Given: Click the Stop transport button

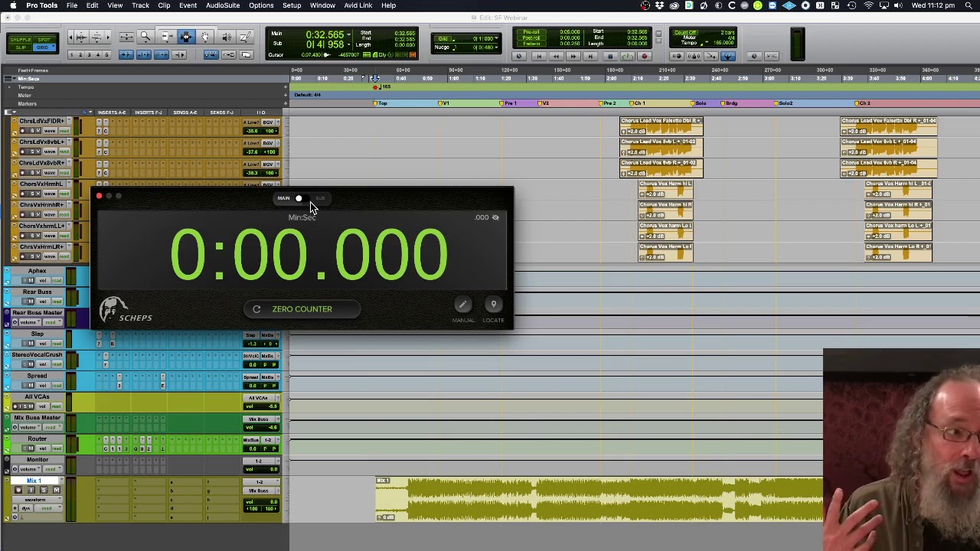Looking at the screenshot, I should tap(610, 56).
